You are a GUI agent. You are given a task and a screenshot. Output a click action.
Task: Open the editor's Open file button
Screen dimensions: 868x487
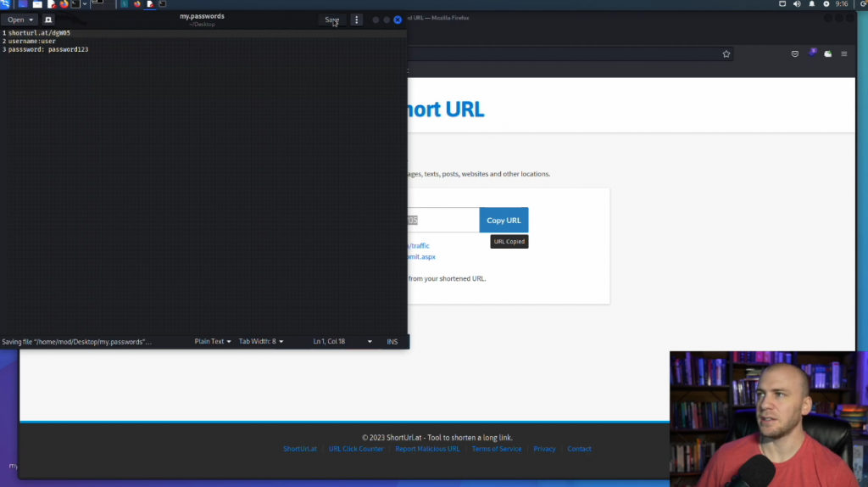20,20
